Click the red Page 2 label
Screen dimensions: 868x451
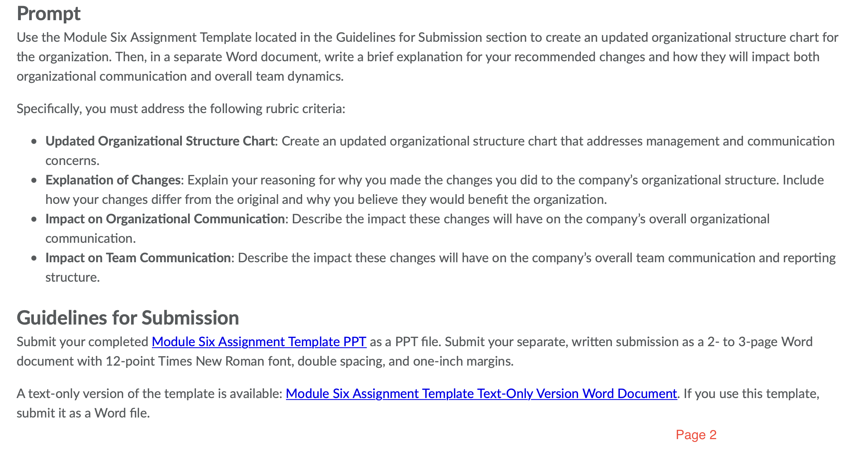[x=696, y=435]
